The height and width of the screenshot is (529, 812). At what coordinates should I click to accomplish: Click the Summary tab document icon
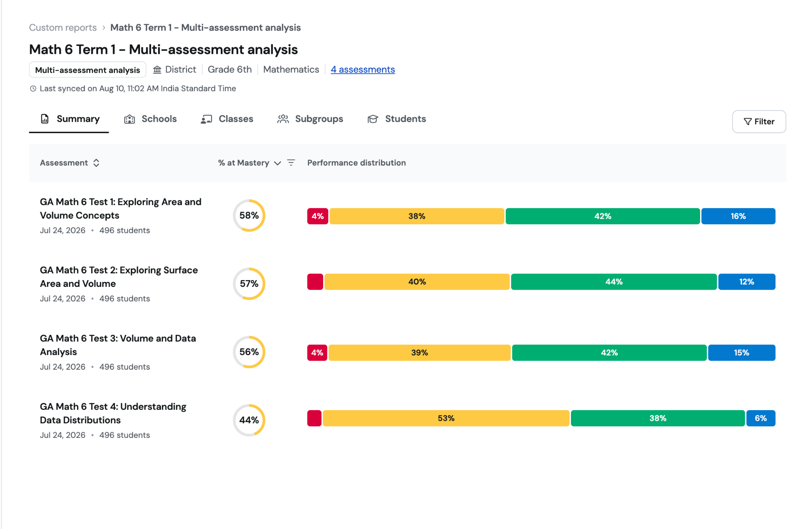pyautogui.click(x=45, y=119)
